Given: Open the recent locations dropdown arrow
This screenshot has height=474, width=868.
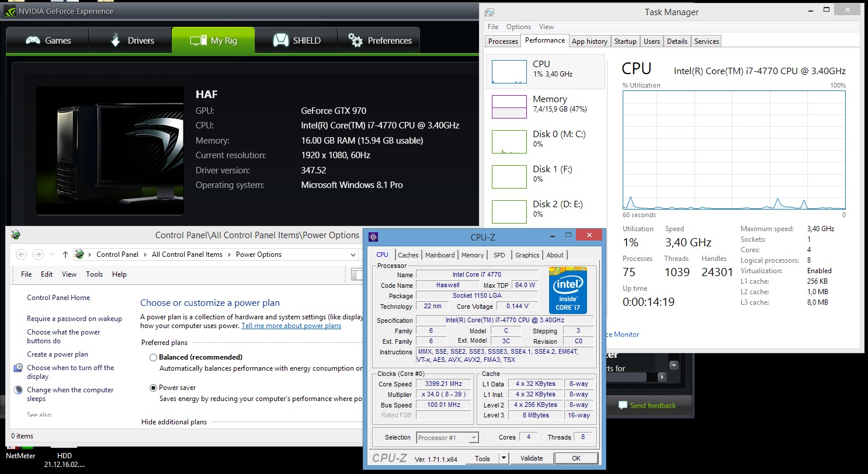Looking at the screenshot, I should tap(53, 255).
